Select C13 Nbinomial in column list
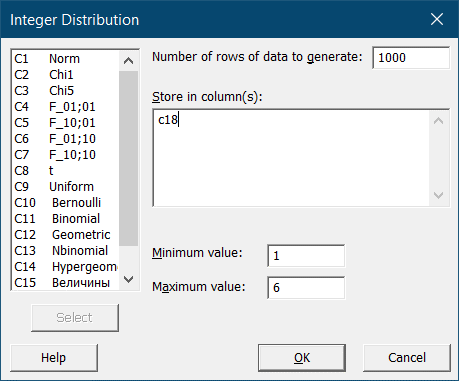This screenshot has height=381, width=459. [x=66, y=251]
